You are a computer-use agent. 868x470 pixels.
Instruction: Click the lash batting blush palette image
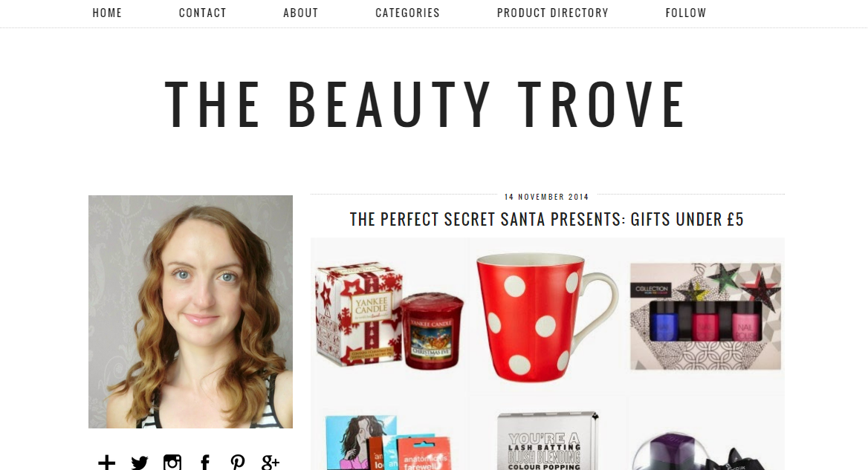[x=548, y=441]
